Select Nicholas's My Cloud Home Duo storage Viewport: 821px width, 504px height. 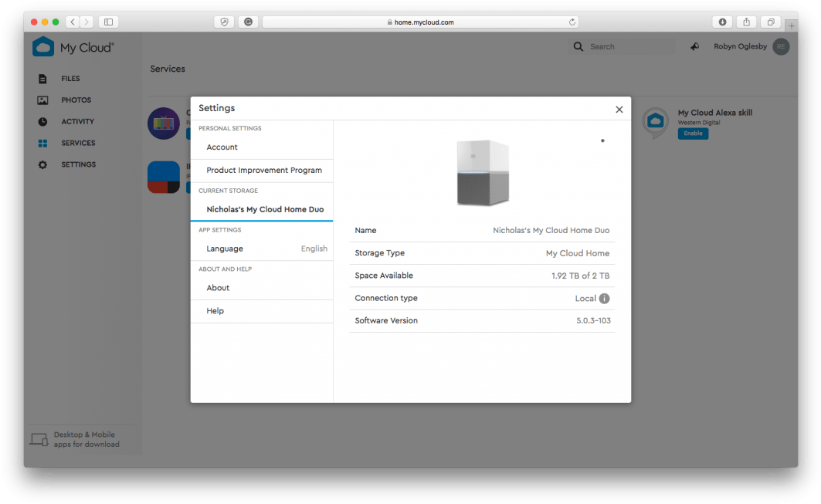(x=262, y=209)
